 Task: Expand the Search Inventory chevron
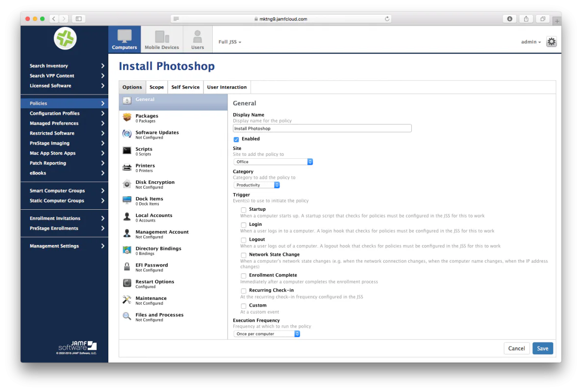click(102, 66)
